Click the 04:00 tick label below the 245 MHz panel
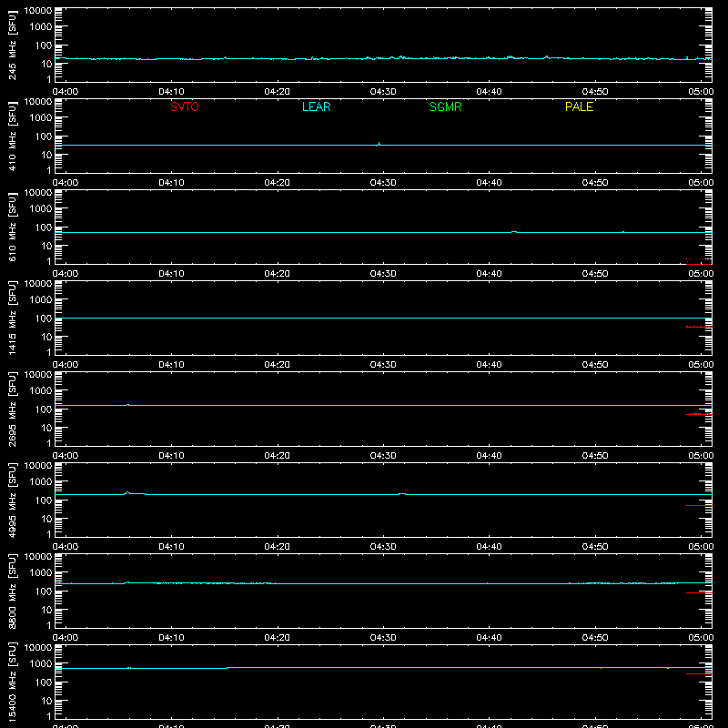Image resolution: width=728 pixels, height=728 pixels. 66,92
